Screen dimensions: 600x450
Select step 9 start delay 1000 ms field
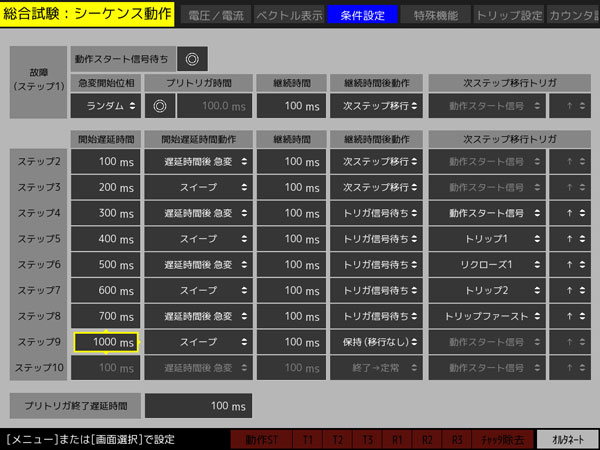(105, 343)
